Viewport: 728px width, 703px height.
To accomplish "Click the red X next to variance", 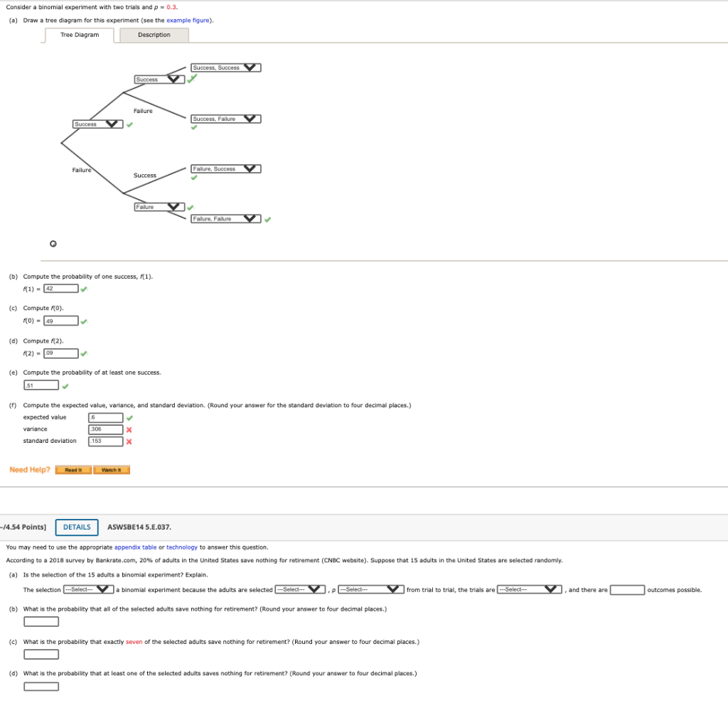I will pyautogui.click(x=129, y=429).
